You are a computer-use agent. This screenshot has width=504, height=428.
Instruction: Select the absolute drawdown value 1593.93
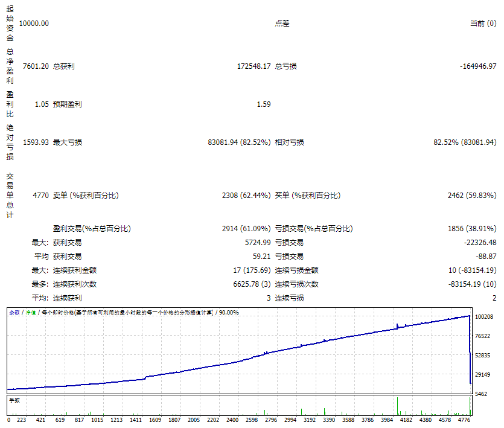coord(35,142)
